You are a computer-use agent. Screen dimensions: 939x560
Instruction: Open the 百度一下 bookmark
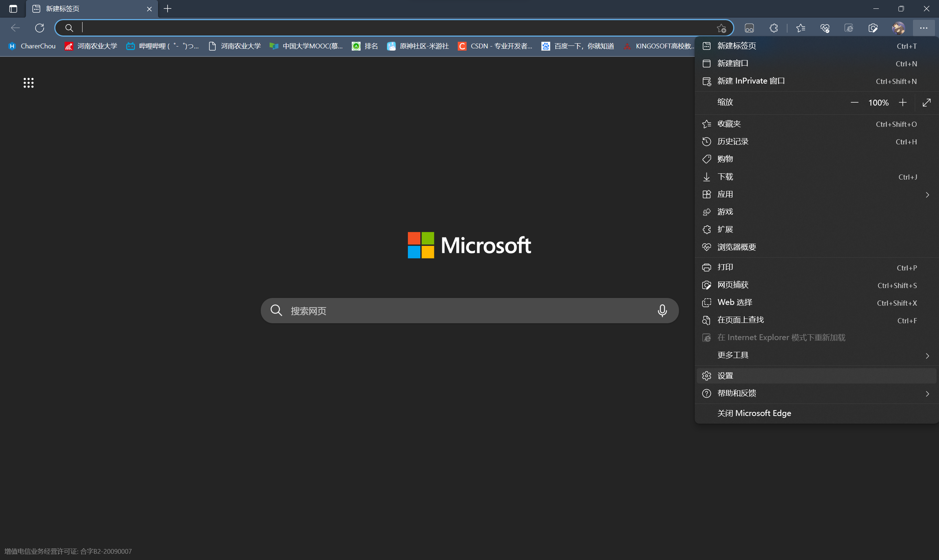coord(578,46)
